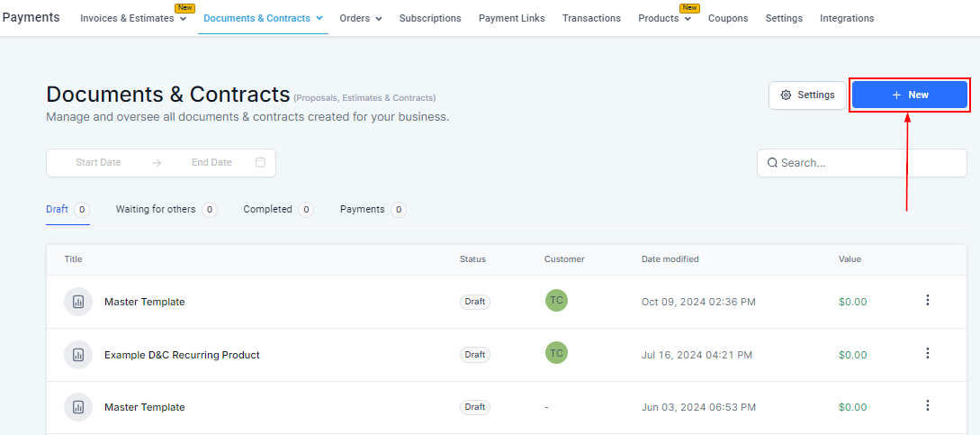The width and height of the screenshot is (980, 435).
Task: Click the document icon beside Example D&C Recurring Product
Action: (x=78, y=355)
